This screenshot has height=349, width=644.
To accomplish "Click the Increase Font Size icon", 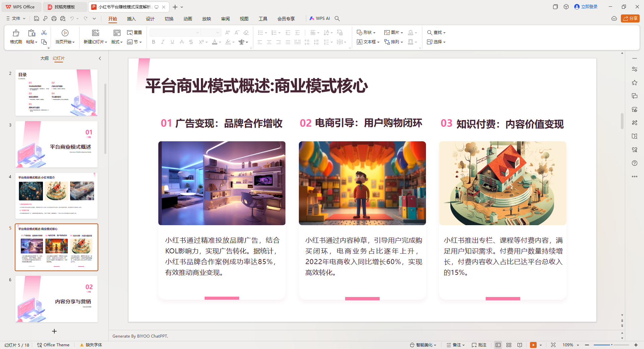I will (228, 33).
